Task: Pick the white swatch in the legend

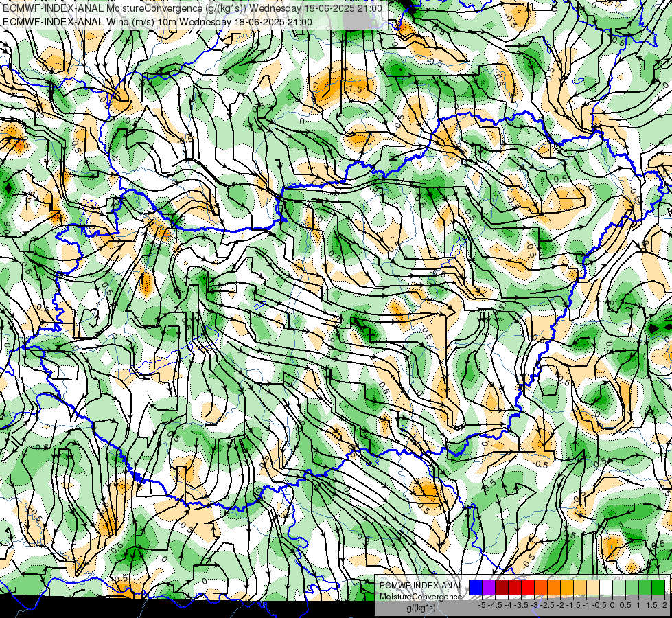Action: pyautogui.click(x=606, y=588)
